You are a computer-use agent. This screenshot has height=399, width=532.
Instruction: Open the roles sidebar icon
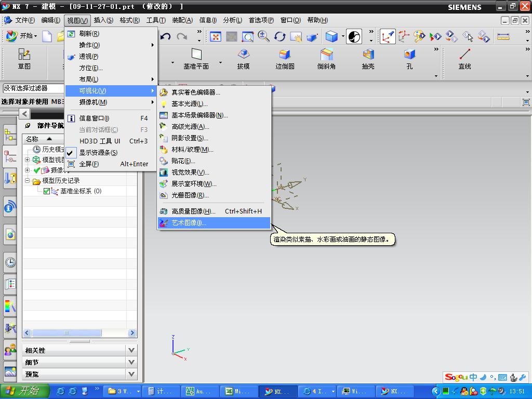click(10, 349)
